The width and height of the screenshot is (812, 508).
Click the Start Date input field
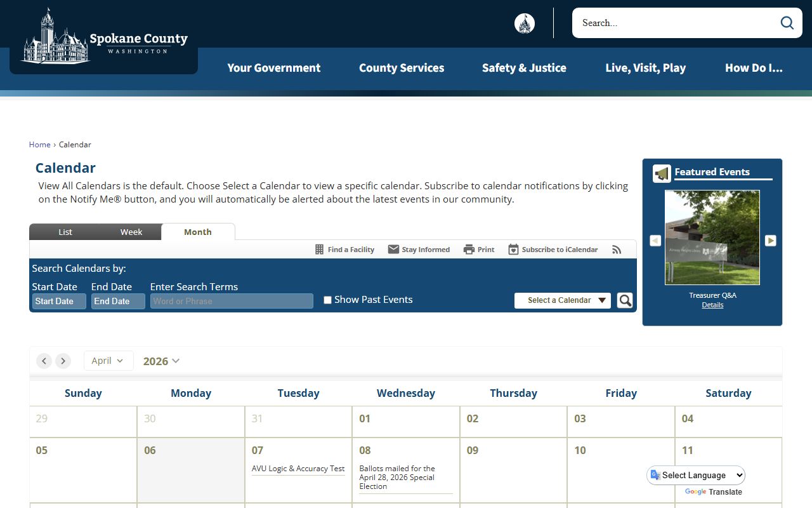(x=59, y=301)
